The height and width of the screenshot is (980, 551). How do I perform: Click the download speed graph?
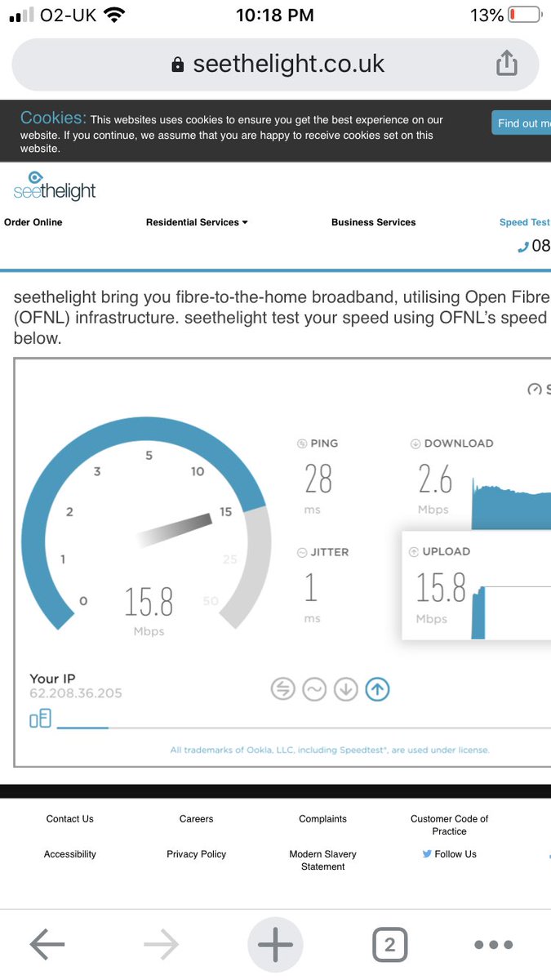pyautogui.click(x=512, y=506)
